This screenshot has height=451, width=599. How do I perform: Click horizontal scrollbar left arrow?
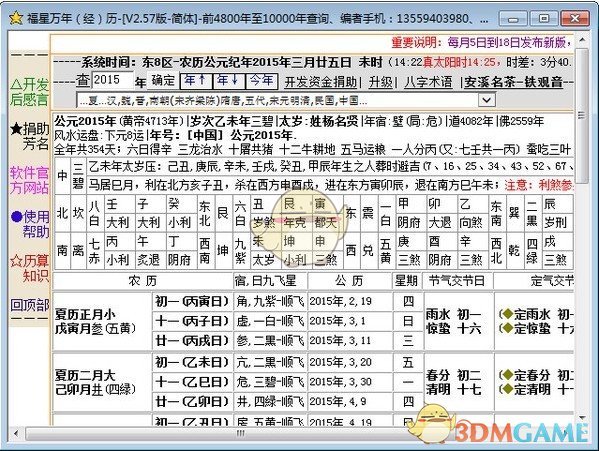click(16, 434)
